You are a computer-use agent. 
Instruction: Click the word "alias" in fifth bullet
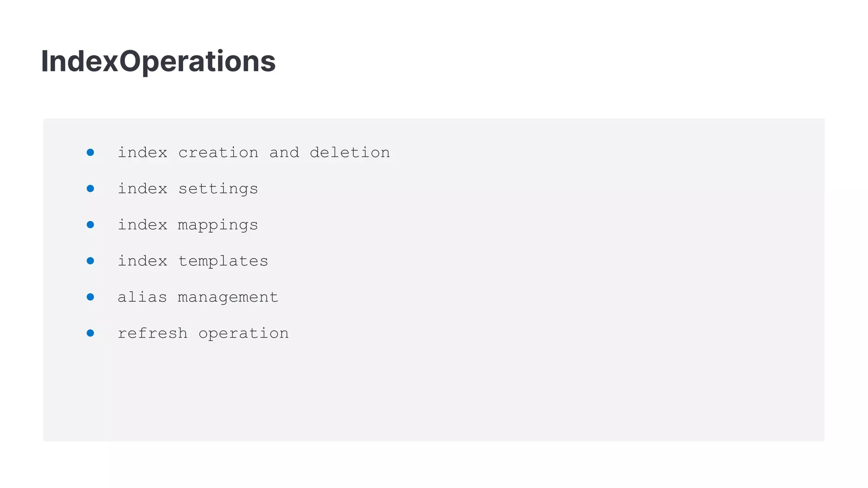point(142,297)
